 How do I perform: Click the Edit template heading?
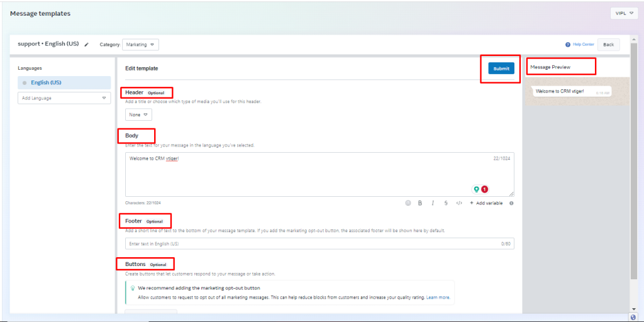(x=142, y=69)
